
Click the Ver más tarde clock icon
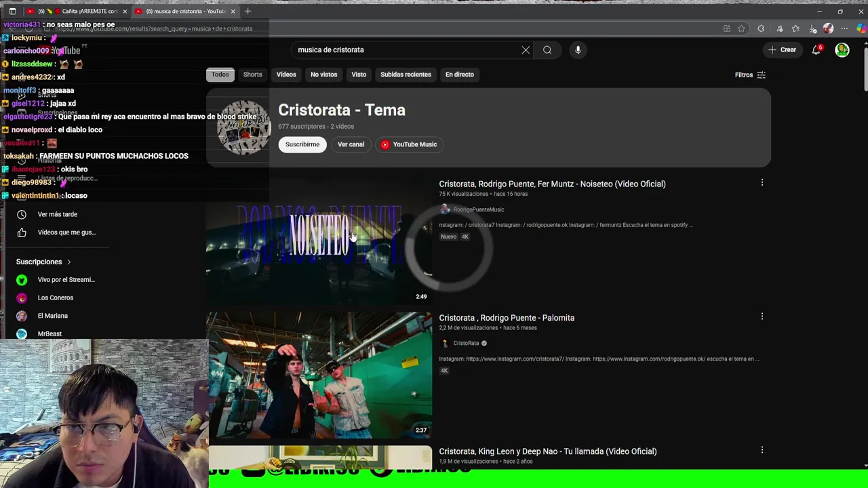pos(22,214)
